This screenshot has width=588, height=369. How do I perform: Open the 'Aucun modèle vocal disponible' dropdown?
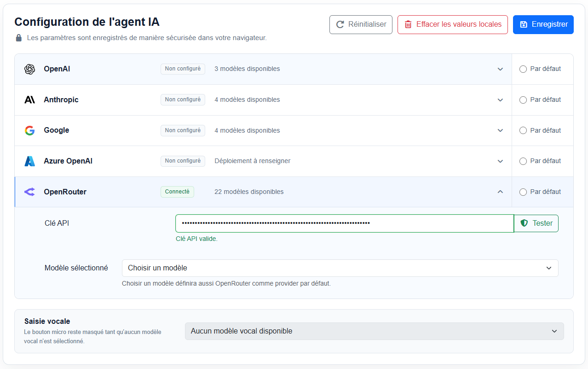pyautogui.click(x=374, y=331)
